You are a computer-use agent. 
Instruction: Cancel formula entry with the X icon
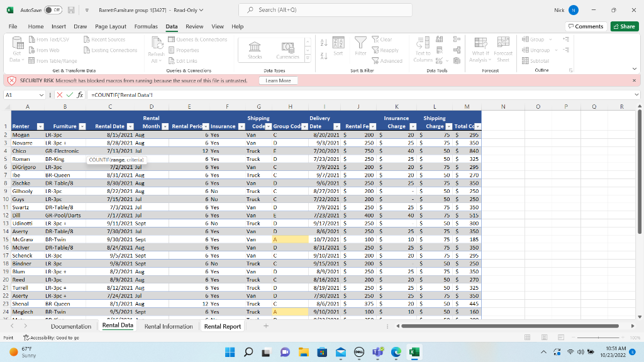coord(60,95)
